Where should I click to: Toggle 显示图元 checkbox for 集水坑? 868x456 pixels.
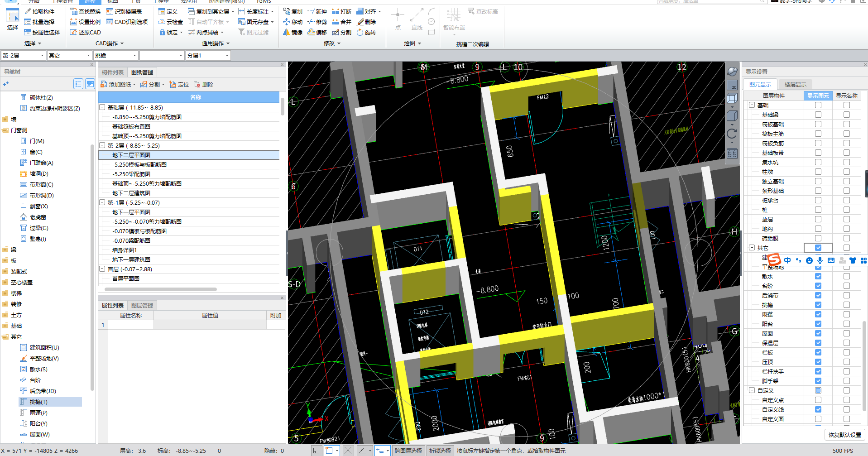pyautogui.click(x=818, y=162)
